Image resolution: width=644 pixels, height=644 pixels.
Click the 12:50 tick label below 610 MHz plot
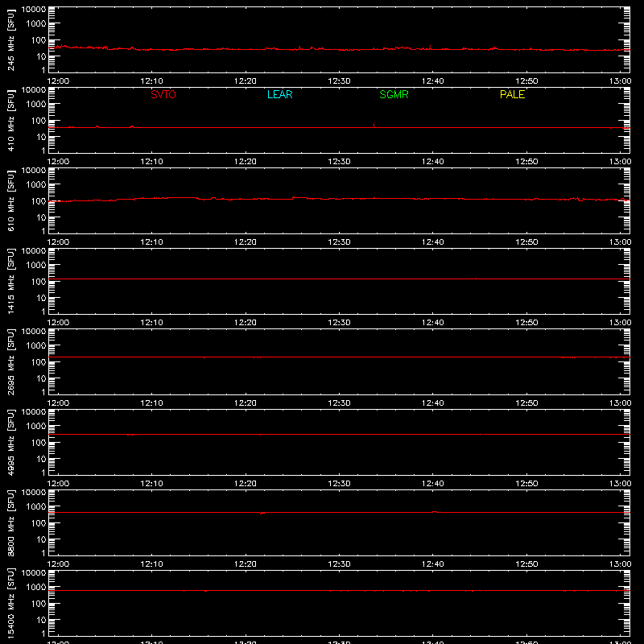[526, 242]
